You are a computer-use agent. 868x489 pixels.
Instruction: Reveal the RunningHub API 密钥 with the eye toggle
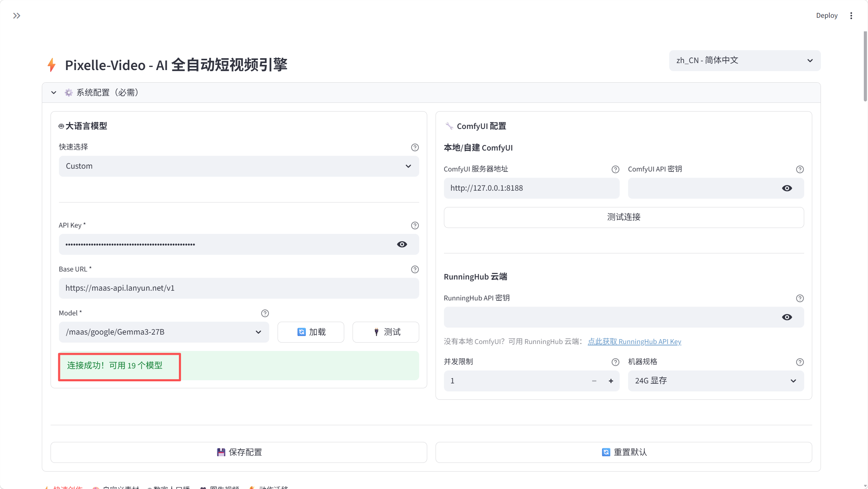point(787,317)
